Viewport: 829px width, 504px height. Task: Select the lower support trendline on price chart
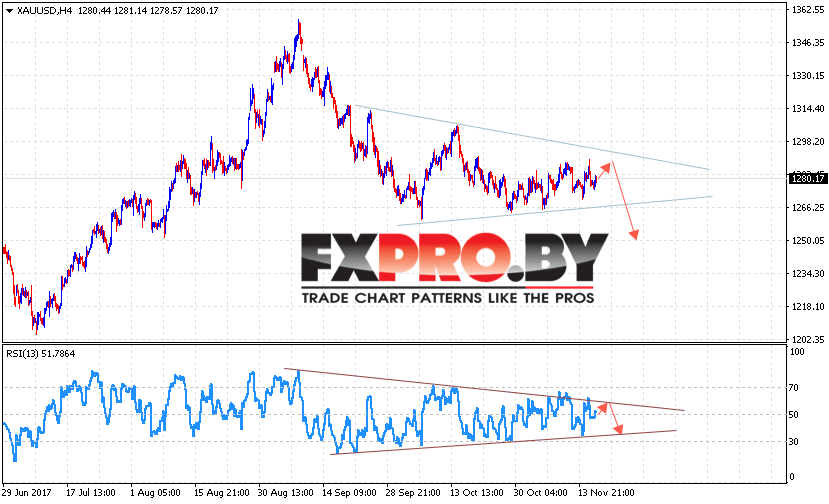coord(555,211)
